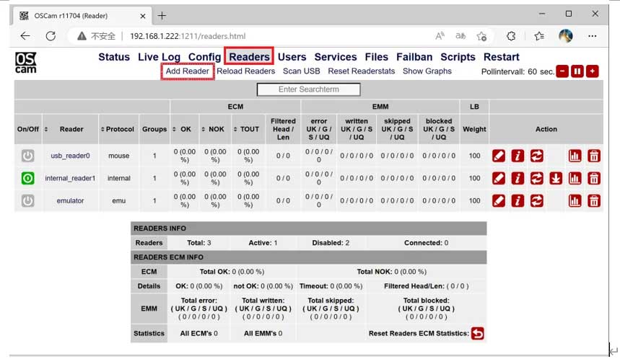
Task: Click the translate page icon
Action: point(460,36)
